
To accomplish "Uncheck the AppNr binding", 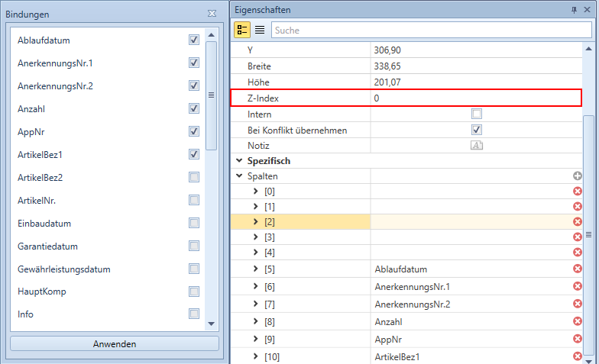I will point(194,131).
